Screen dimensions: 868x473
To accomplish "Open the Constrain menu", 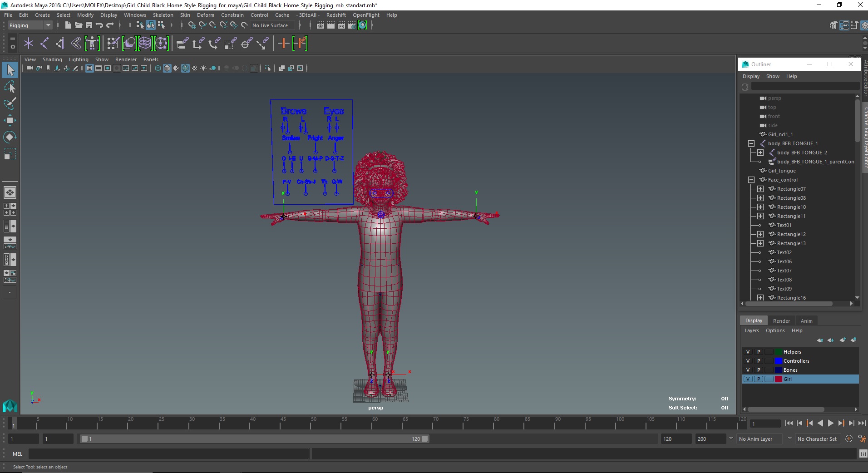I will point(232,15).
